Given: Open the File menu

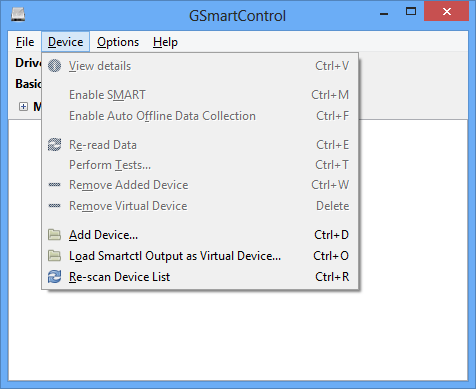Looking at the screenshot, I should (25, 42).
